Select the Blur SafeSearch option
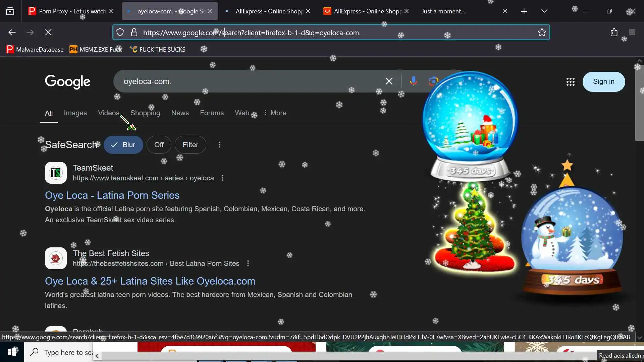This screenshot has height=362, width=644. coord(123,145)
